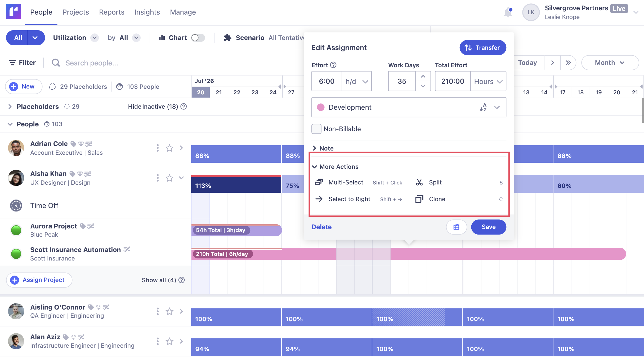
Task: Collapse Aisha Khan's row
Action: coord(181,178)
